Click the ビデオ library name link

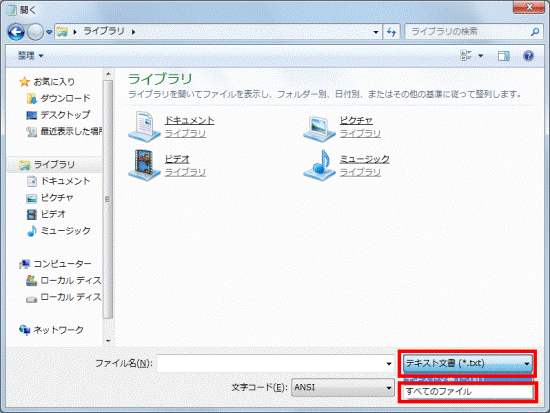177,159
